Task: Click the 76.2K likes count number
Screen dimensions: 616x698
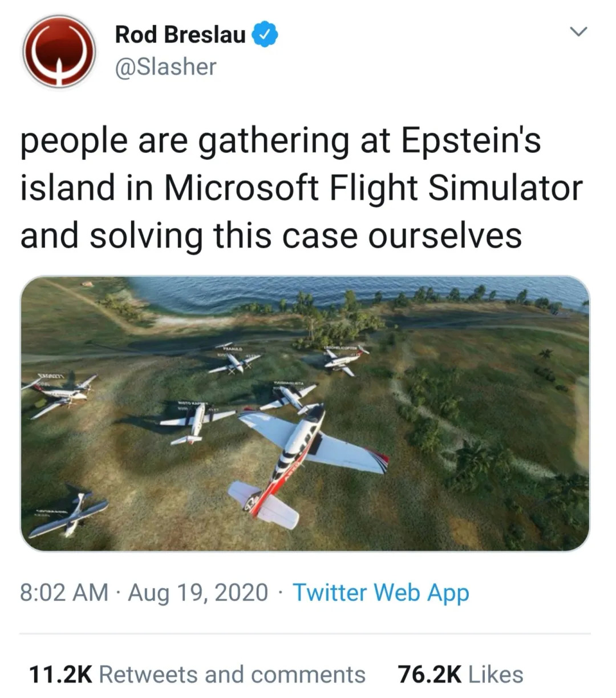Action: point(429,674)
